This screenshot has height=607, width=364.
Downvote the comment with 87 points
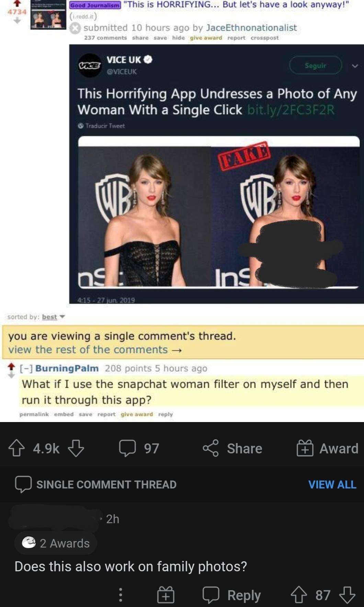click(x=347, y=595)
